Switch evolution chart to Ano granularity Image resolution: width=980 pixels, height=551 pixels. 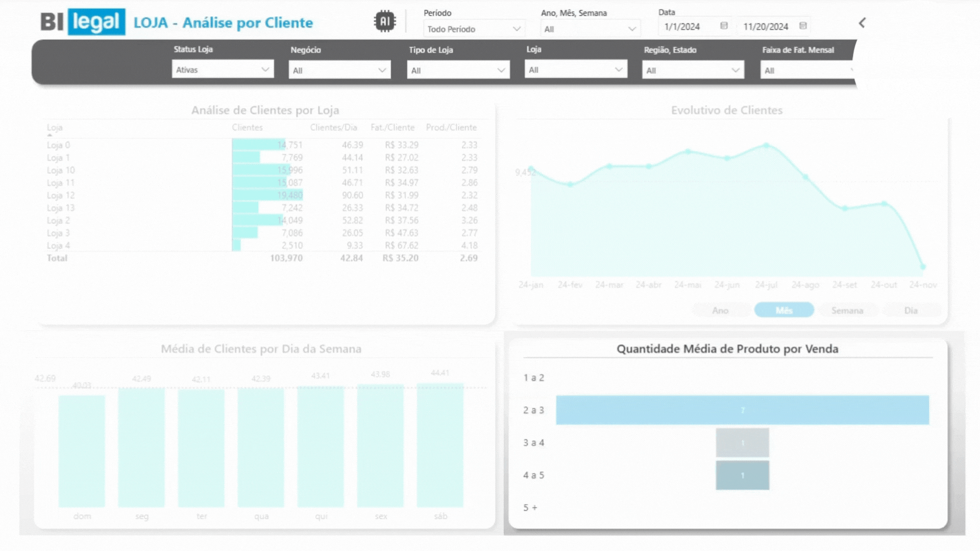point(720,310)
